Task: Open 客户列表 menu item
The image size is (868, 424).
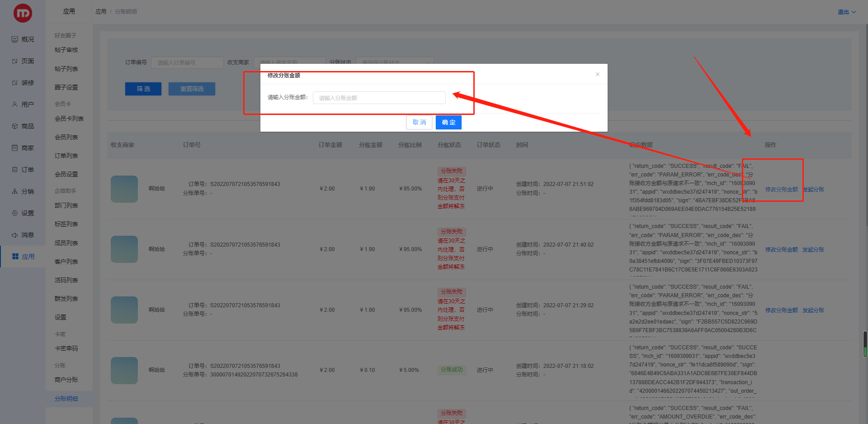Action: [66, 262]
